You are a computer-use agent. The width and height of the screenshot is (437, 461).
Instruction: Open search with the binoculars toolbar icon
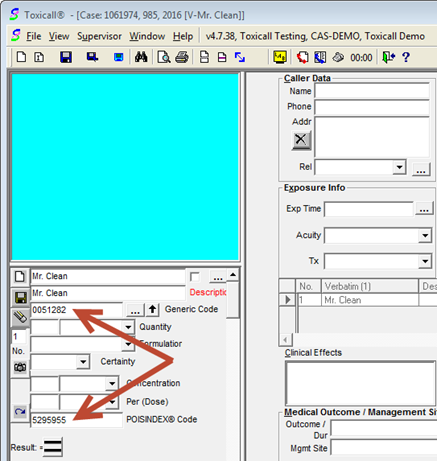(x=141, y=57)
